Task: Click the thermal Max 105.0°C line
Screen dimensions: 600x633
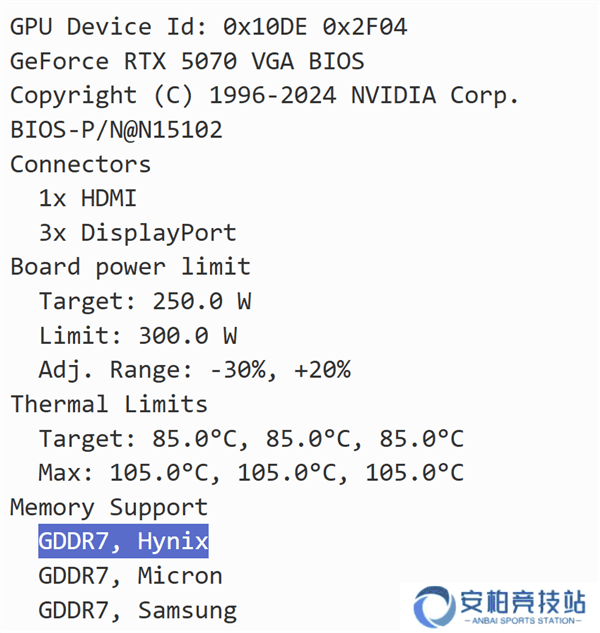Action: (x=252, y=473)
